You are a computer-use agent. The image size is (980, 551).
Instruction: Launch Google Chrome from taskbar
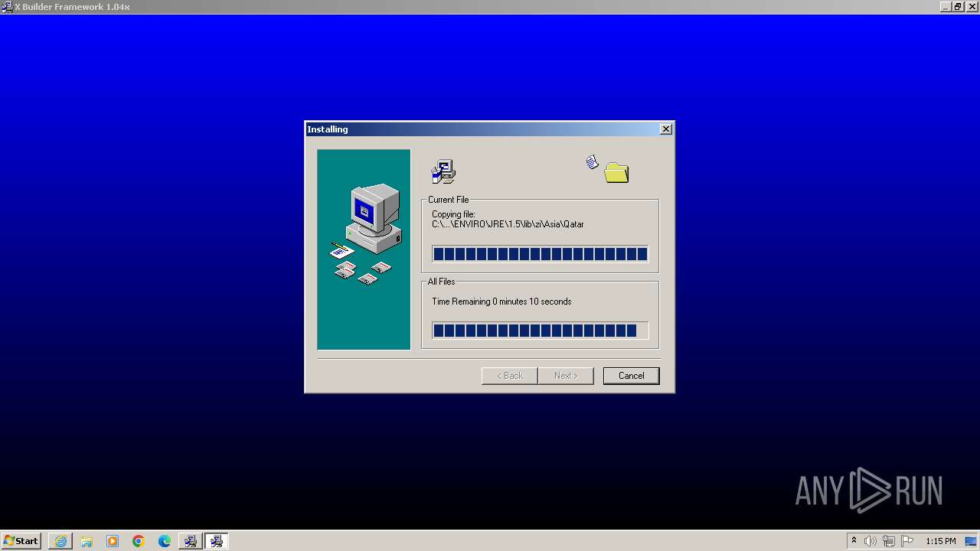(139, 541)
